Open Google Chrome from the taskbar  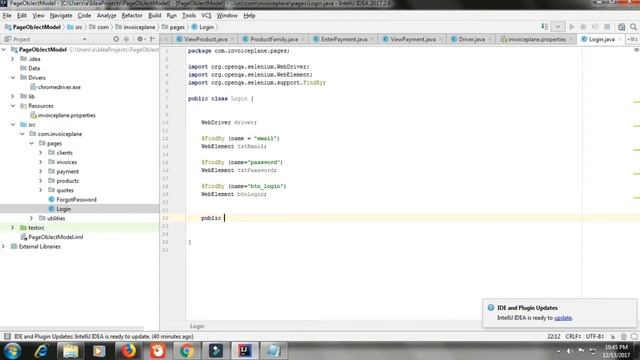(187, 351)
